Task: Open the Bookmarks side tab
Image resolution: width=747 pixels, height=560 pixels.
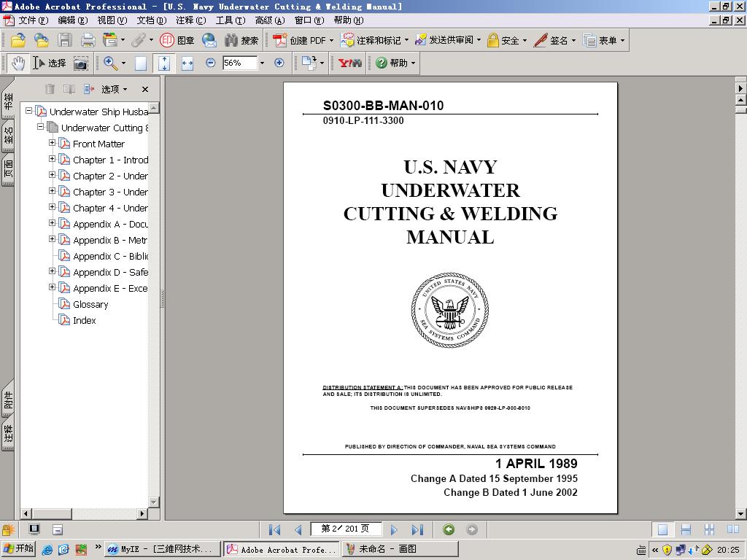Action: click(8, 101)
